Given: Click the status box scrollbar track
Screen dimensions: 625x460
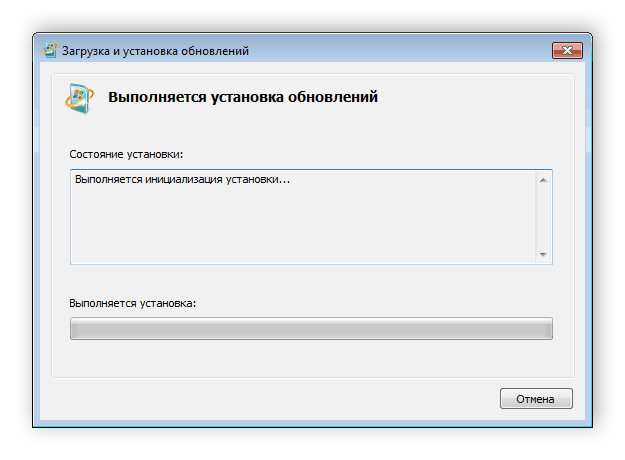Looking at the screenshot, I should 543,217.
